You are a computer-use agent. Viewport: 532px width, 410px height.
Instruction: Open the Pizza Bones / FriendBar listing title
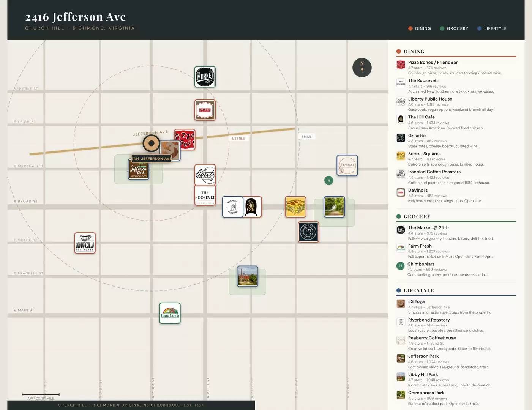pos(433,62)
